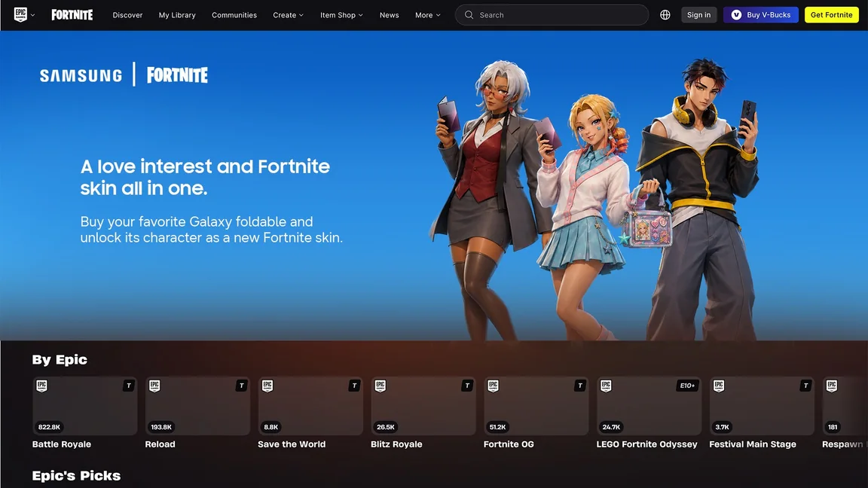Open the News page
868x488 pixels.
pos(389,15)
